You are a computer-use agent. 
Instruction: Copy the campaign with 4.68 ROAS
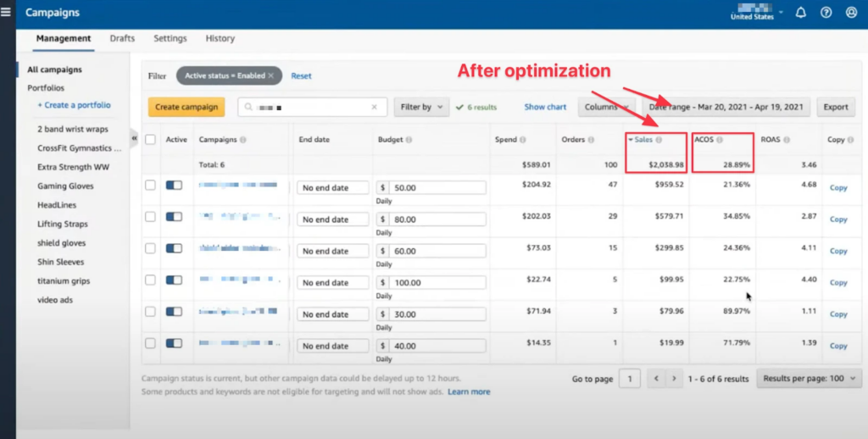point(838,187)
